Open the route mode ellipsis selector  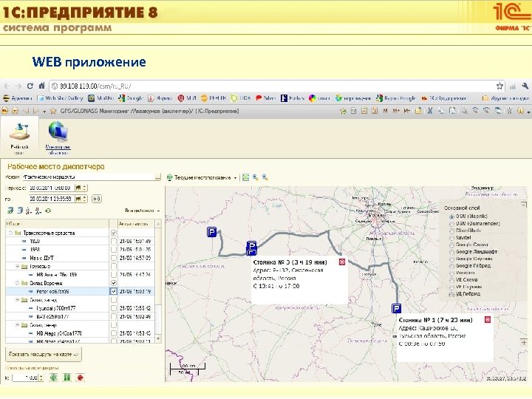pos(157,177)
